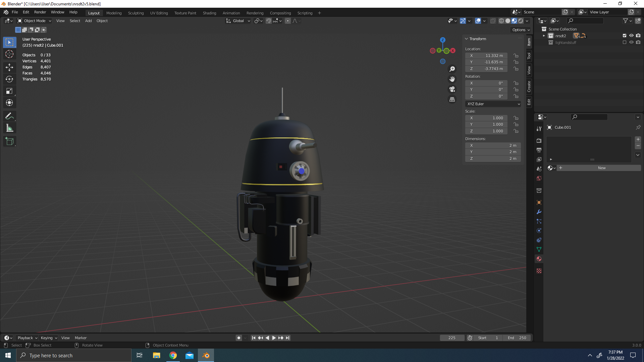The width and height of the screenshot is (644, 362).
Task: Open Physics properties tab icon
Action: point(539,231)
